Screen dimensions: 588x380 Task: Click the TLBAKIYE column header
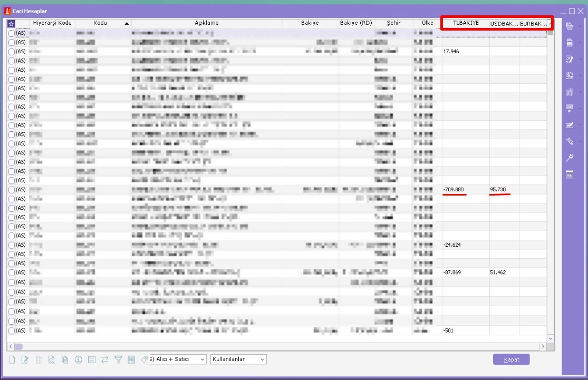coord(466,23)
